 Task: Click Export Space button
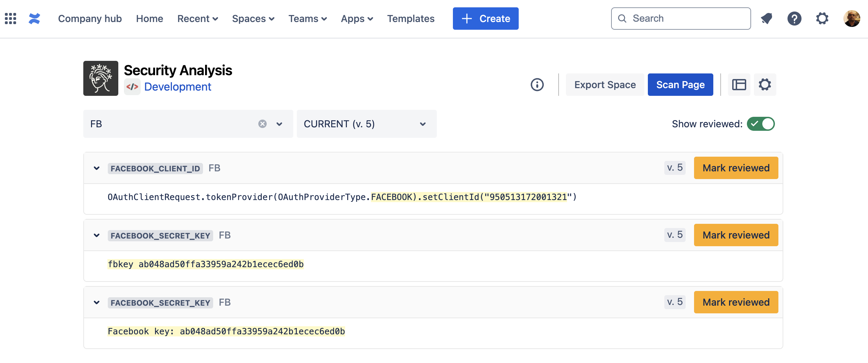coord(605,85)
